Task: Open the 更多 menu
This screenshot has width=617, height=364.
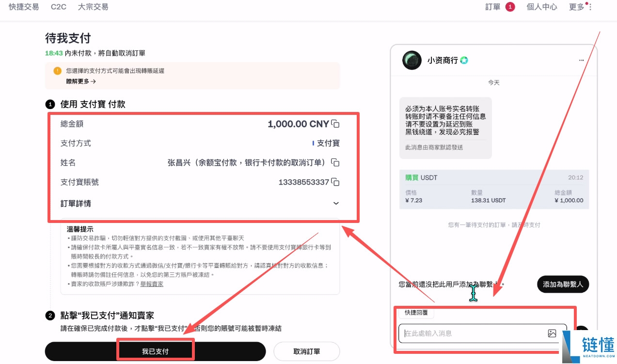Action: [577, 7]
